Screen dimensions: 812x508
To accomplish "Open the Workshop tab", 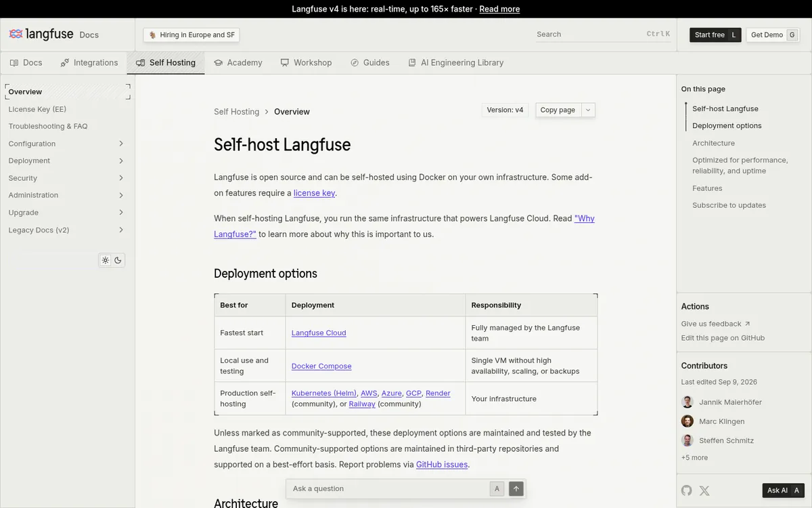I will [x=306, y=62].
